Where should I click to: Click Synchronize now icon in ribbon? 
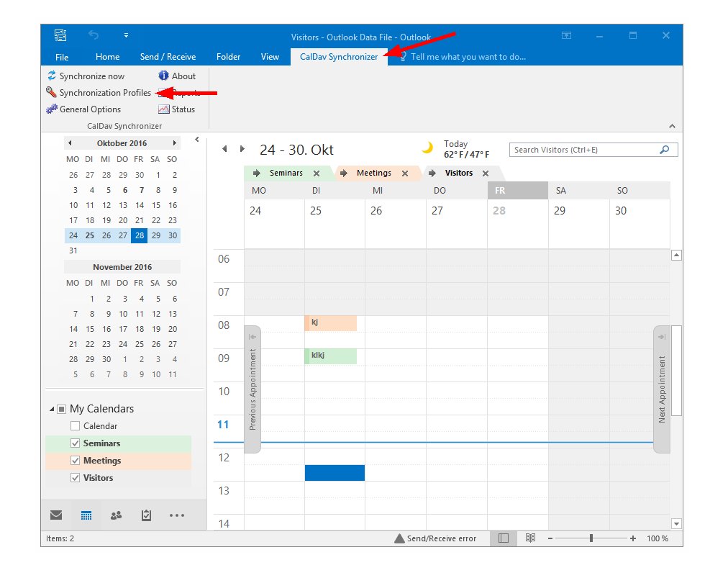[52, 76]
